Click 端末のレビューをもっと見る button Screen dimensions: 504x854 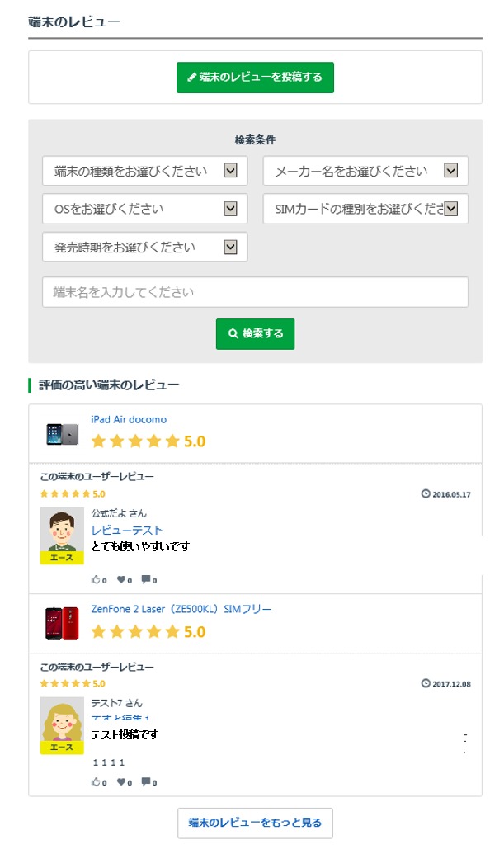point(255,823)
